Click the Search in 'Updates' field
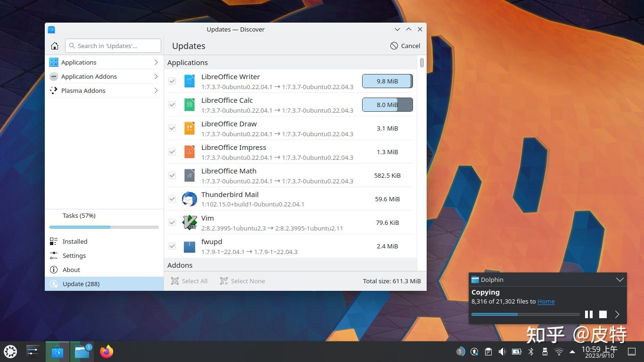This screenshot has height=362, width=644. [113, 46]
